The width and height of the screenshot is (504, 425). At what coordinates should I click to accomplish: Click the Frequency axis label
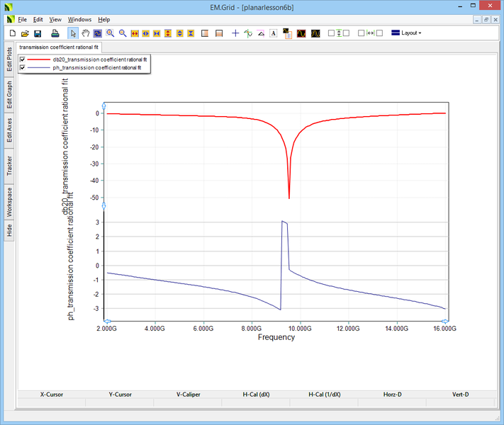coord(276,337)
